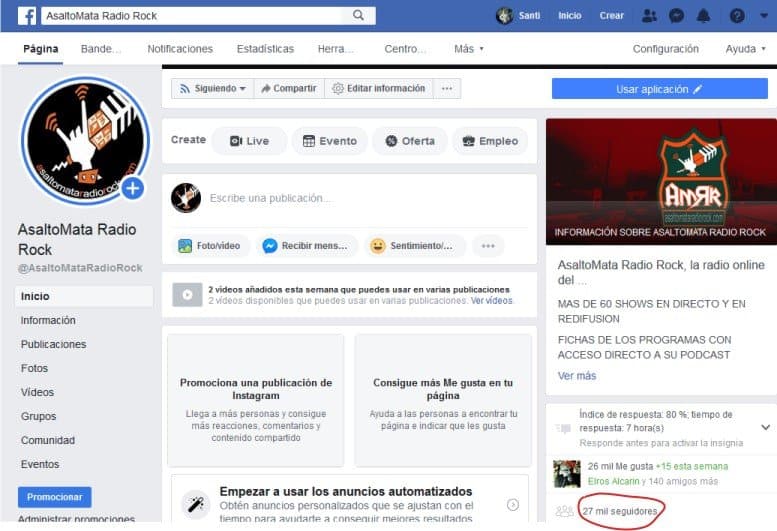
Task: Start a Live video post
Action: [x=249, y=141]
